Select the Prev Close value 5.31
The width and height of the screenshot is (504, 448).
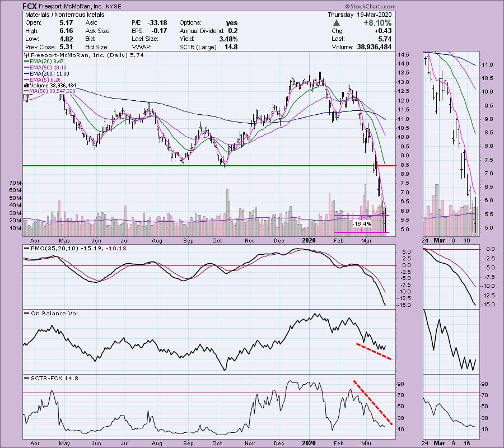click(66, 47)
